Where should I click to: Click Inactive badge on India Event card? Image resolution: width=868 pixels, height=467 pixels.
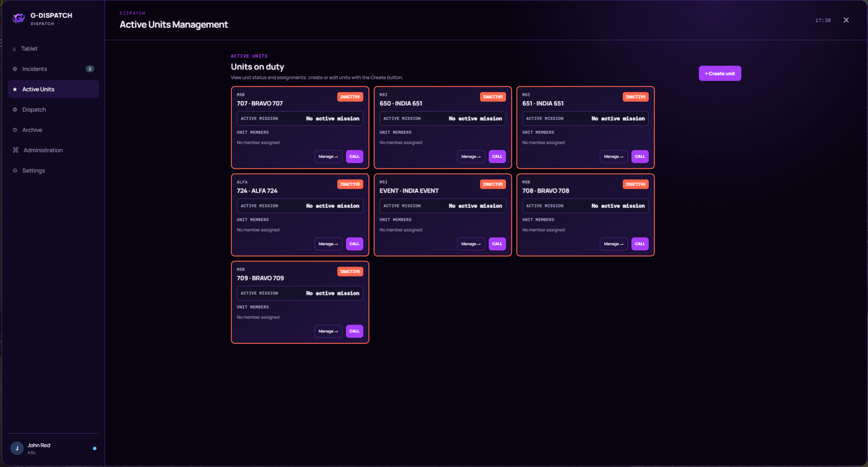[493, 184]
